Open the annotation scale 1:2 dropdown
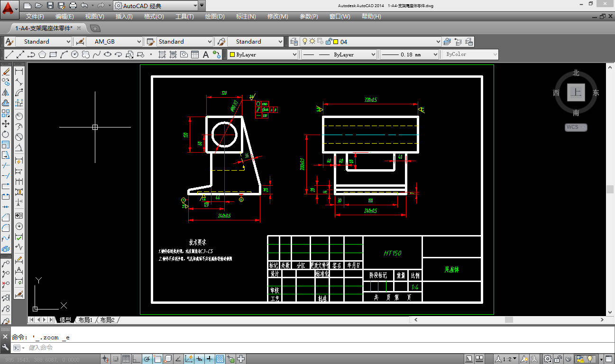Screen dimensions: 615x364 (507, 359)
